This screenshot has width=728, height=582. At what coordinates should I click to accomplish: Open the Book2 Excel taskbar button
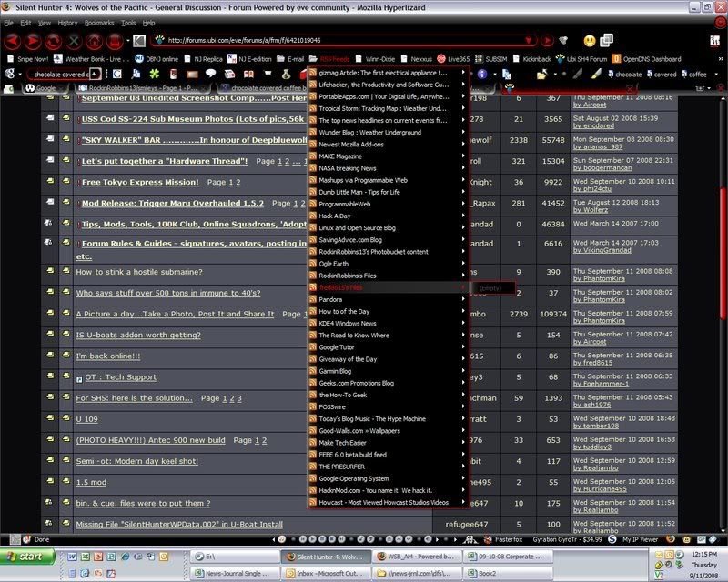point(510,574)
